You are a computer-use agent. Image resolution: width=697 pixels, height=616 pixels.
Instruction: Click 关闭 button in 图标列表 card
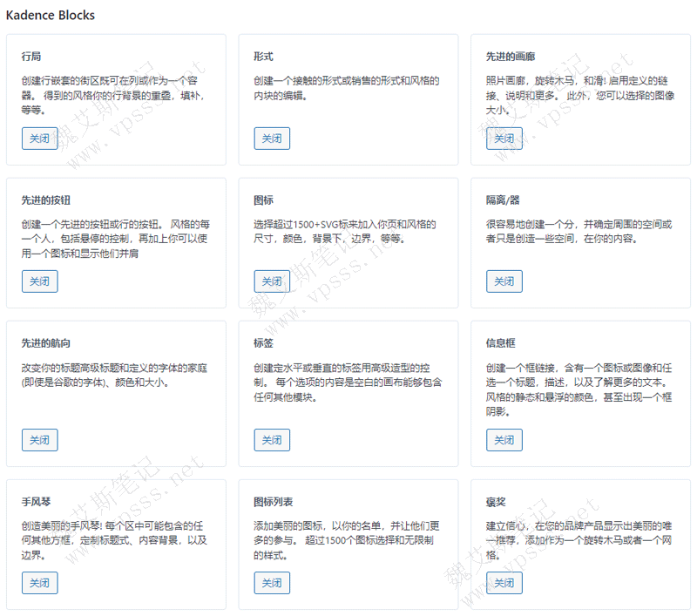tap(272, 583)
